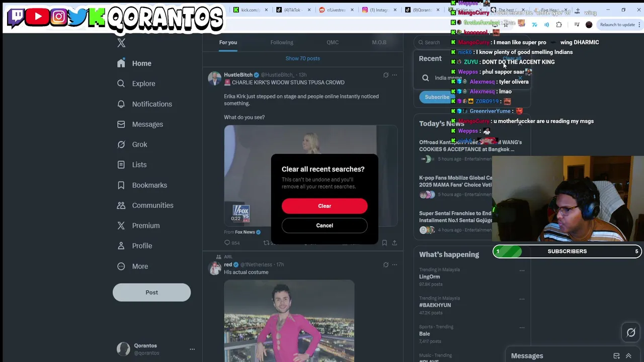
Task: Click the Subscribe button
Action: tap(436, 97)
